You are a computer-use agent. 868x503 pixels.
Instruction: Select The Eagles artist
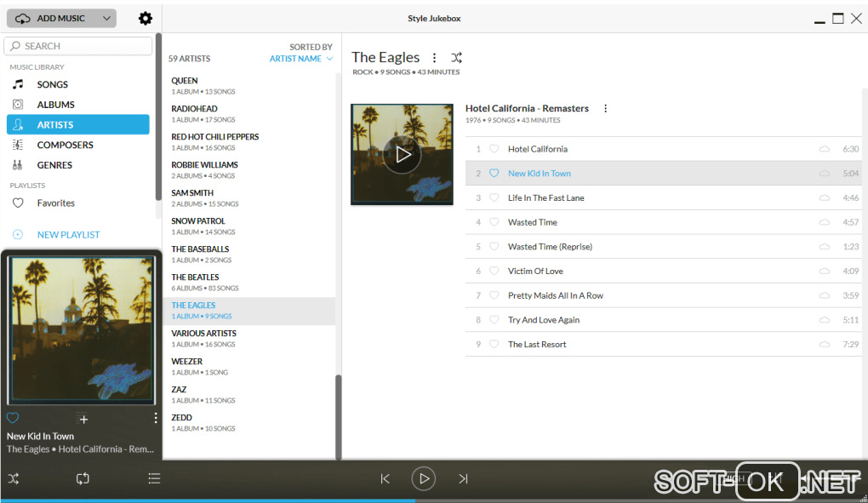click(x=249, y=311)
